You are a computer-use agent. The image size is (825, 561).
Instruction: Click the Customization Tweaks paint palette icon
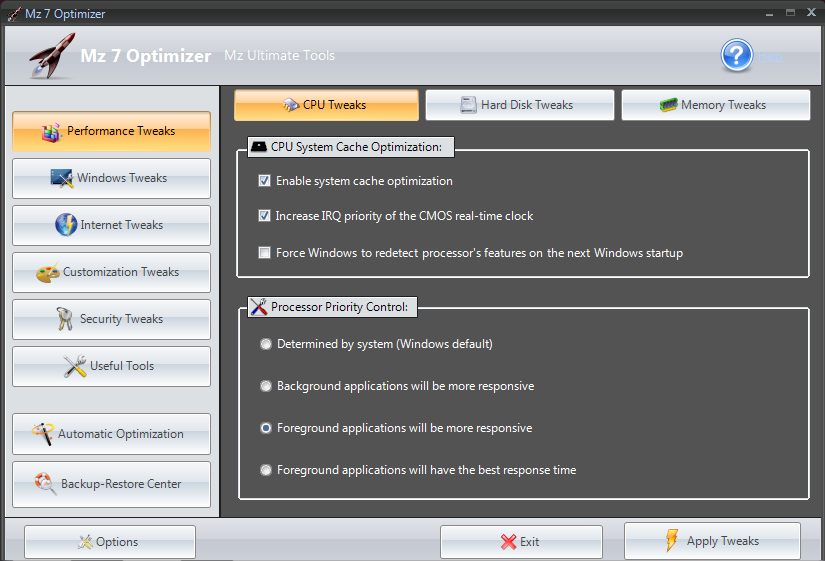click(48, 273)
